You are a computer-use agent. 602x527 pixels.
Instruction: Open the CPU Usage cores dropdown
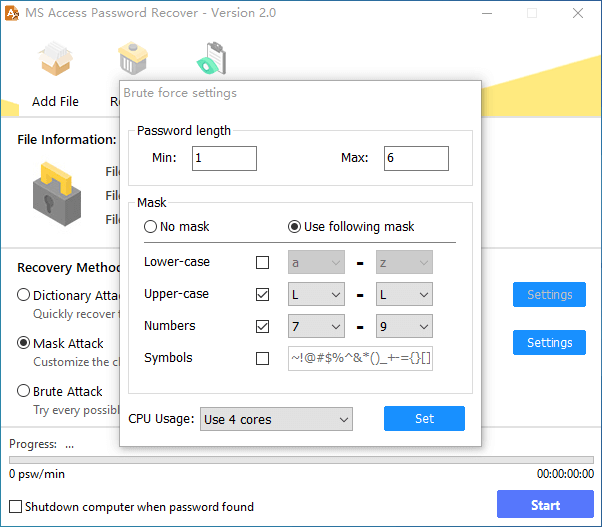click(x=276, y=419)
